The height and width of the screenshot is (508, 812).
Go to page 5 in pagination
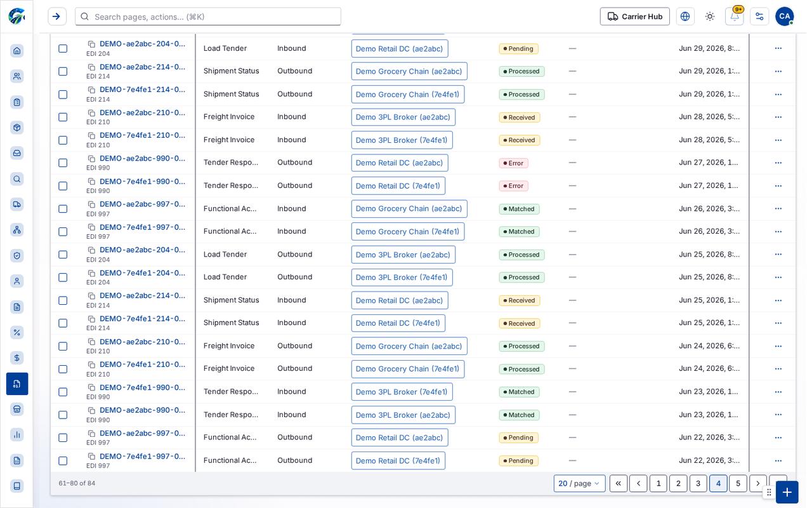tap(738, 483)
